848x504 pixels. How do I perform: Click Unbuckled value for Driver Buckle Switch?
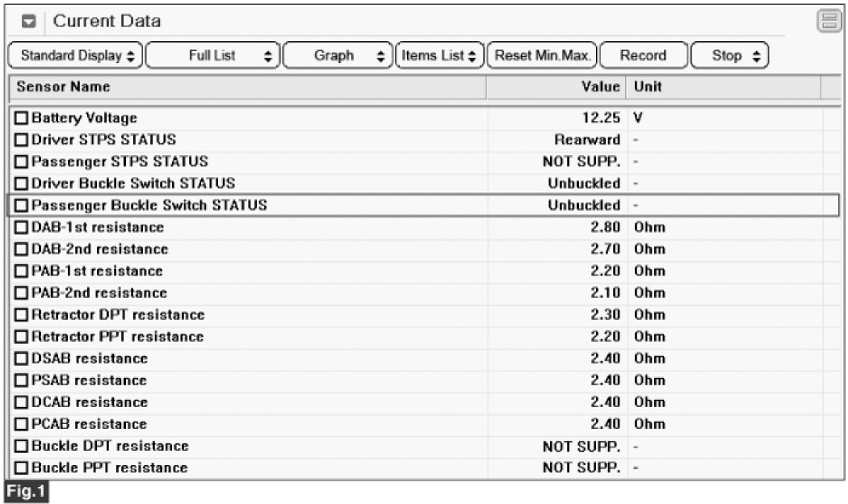coord(584,183)
